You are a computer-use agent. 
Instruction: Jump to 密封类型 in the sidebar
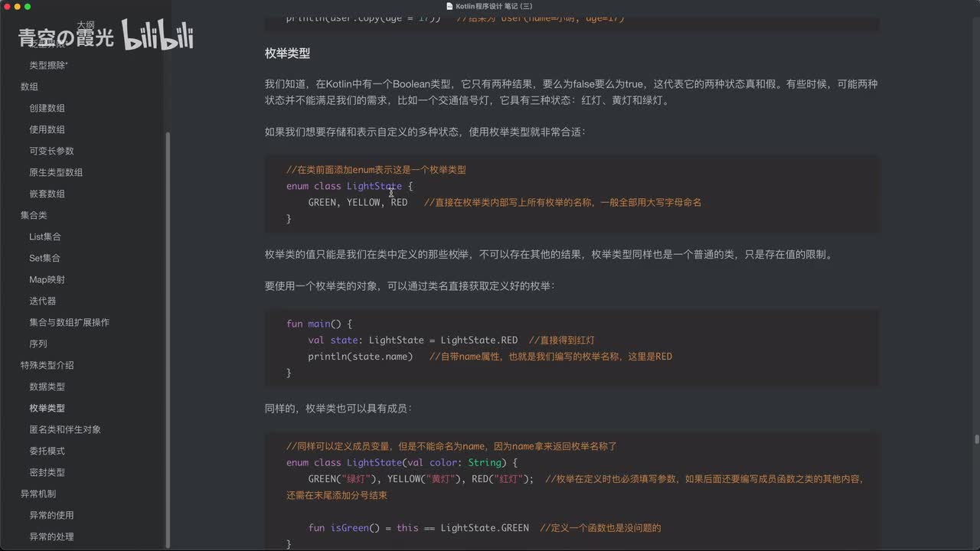(47, 472)
